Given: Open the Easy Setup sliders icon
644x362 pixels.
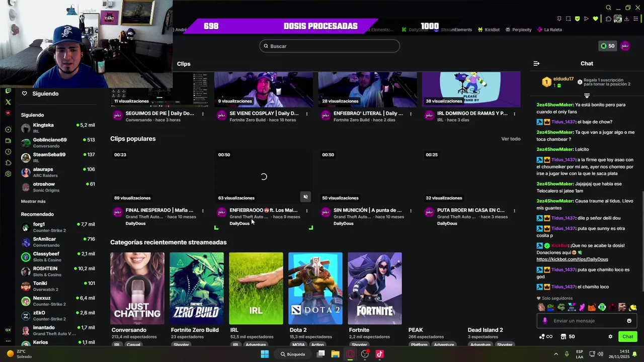Looking at the screenshot, I should pos(635,19).
